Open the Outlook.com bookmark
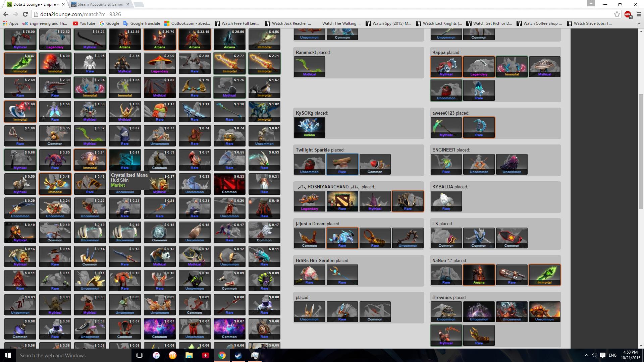This screenshot has width=644, height=362. [187, 23]
